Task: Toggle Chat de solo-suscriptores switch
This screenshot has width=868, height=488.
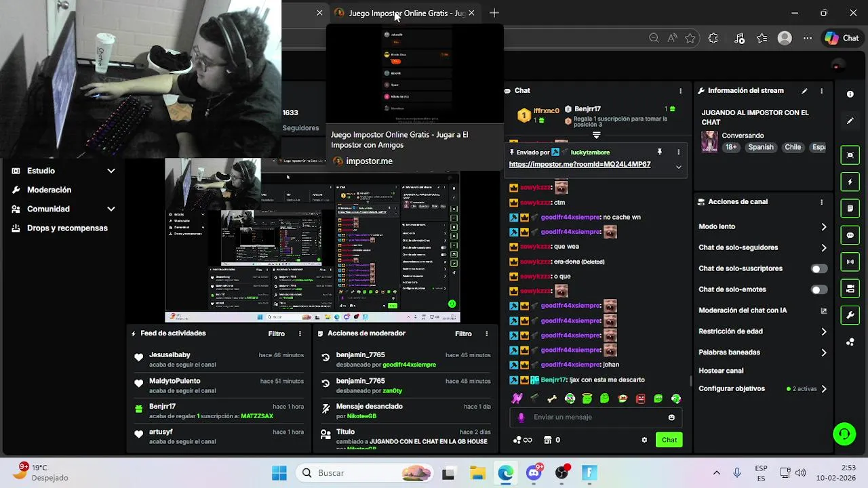Action: [819, 269]
